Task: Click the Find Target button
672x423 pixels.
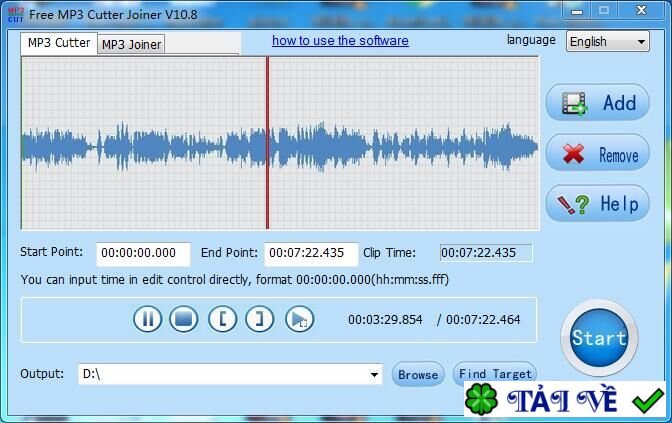Action: [x=495, y=374]
